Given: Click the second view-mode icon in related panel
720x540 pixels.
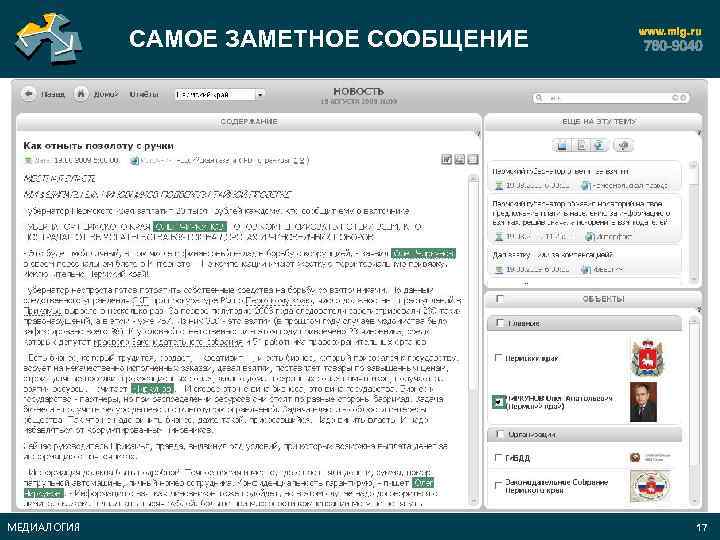Looking at the screenshot, I should [580, 146].
